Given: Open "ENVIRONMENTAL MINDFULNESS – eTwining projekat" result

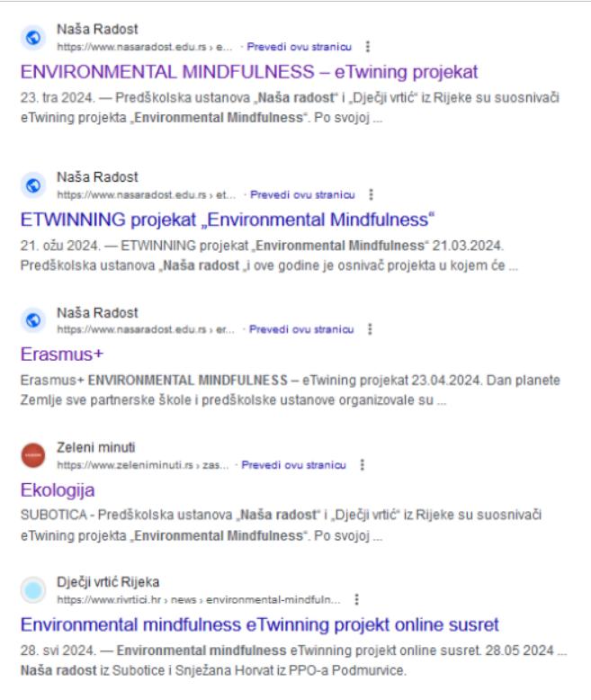Looking at the screenshot, I should point(248,72).
